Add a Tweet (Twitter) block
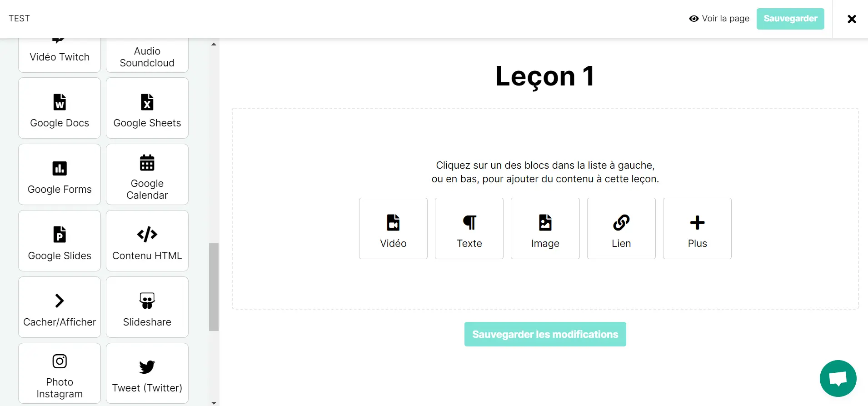The image size is (868, 406). (x=147, y=374)
